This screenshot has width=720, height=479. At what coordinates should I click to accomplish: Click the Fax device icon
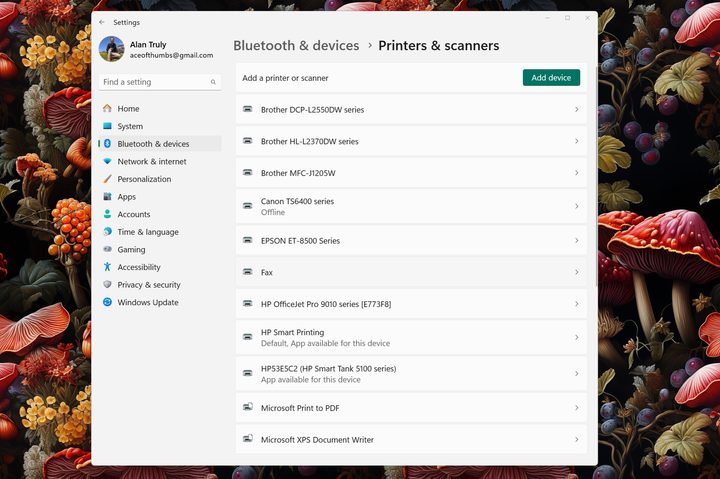tap(248, 272)
